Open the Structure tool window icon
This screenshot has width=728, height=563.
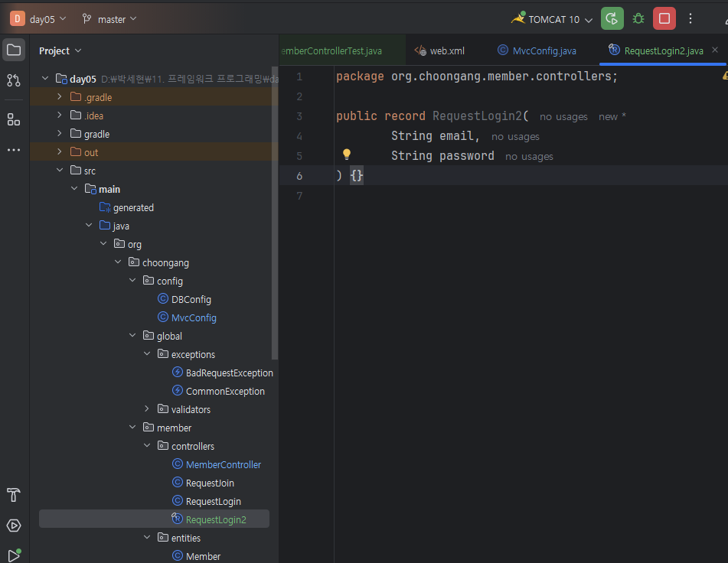[14, 119]
